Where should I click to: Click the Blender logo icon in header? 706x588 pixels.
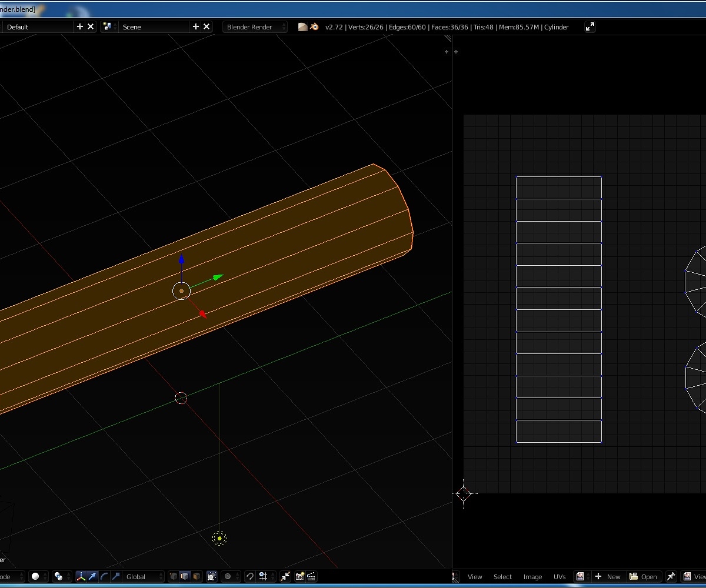(314, 27)
